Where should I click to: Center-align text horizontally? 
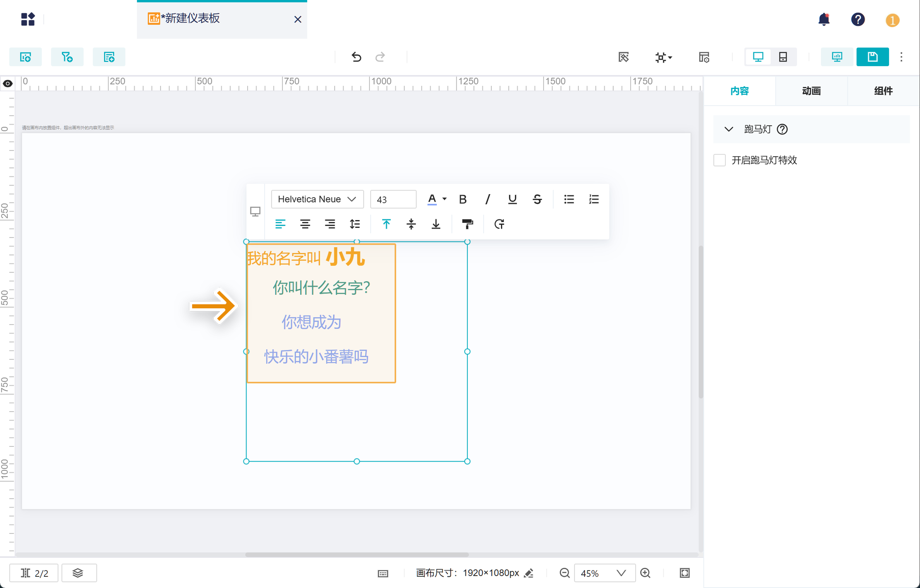click(305, 224)
